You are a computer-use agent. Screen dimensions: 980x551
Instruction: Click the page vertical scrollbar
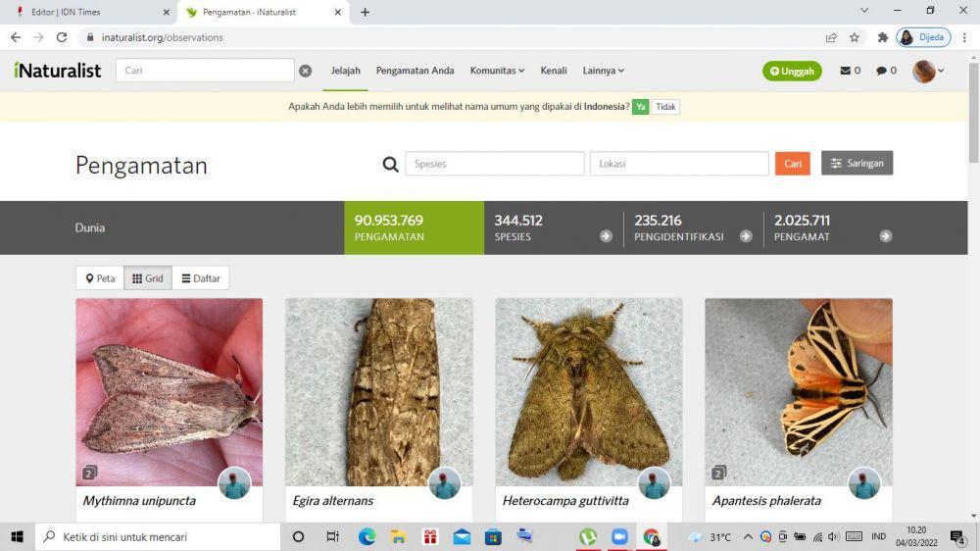pos(974,113)
